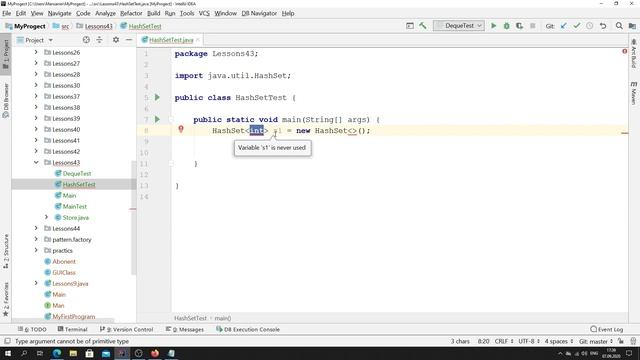Open the VCS menu
This screenshot has width=640, height=360.
click(x=204, y=13)
